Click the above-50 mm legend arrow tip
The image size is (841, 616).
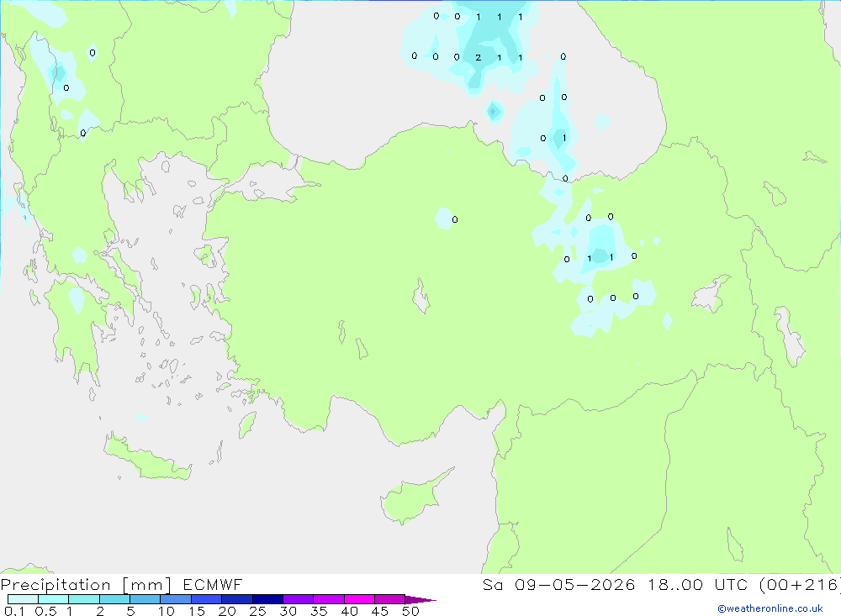tap(420, 600)
